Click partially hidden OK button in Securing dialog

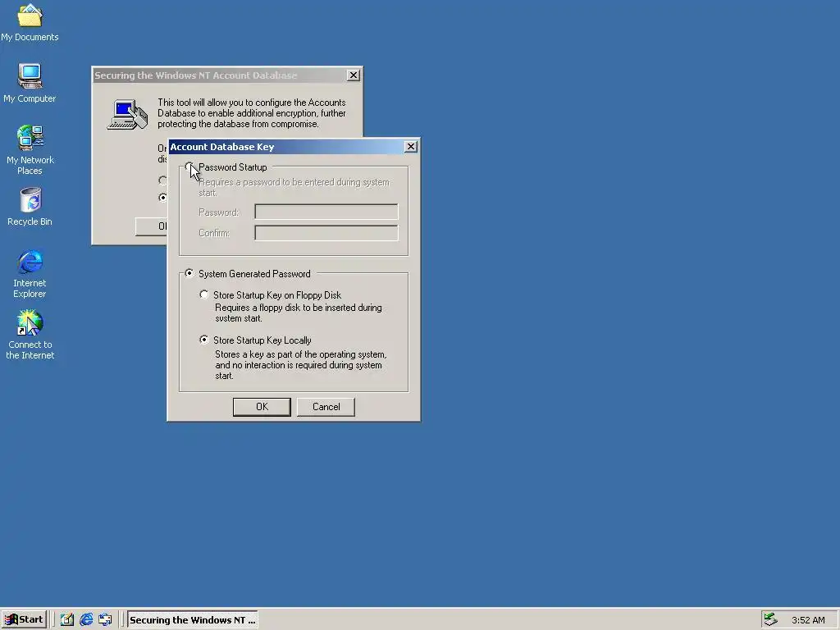click(x=152, y=226)
